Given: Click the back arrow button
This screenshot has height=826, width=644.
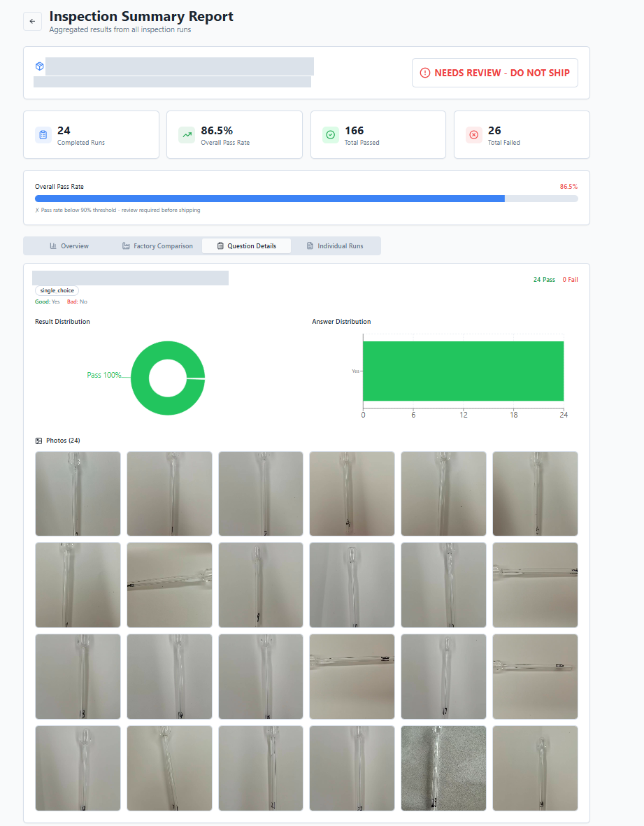Looking at the screenshot, I should [x=33, y=21].
